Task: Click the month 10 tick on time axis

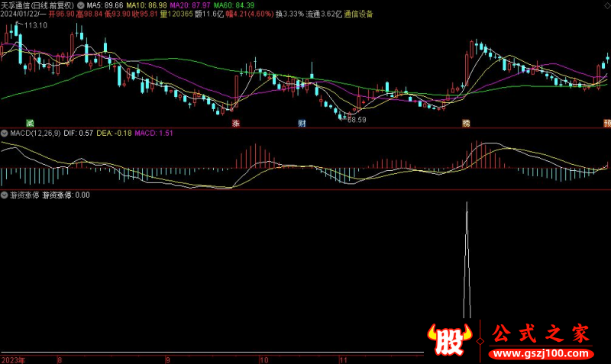Action: (263, 359)
